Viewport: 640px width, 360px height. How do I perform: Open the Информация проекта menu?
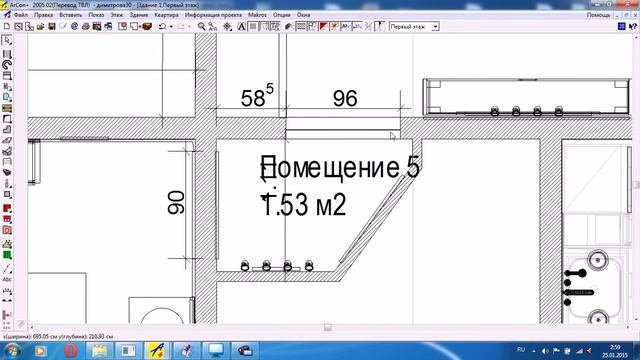pos(213,15)
